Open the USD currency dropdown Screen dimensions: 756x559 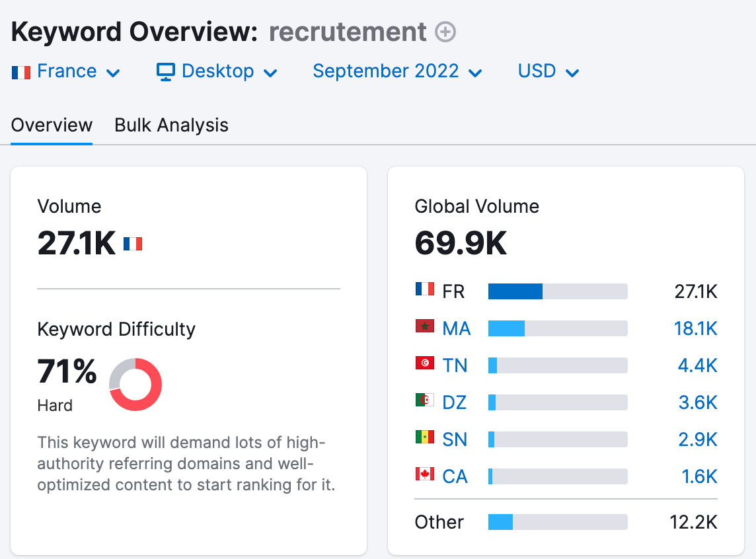click(537, 71)
